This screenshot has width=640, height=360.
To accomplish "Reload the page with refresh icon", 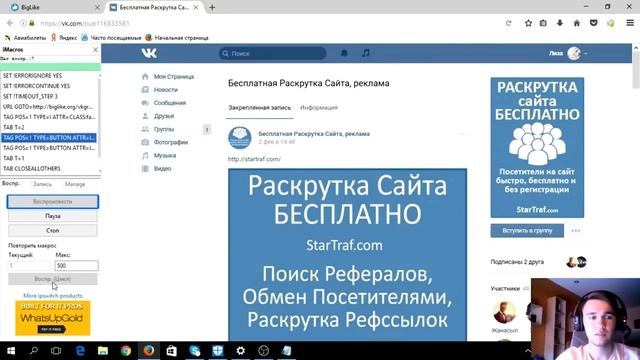I will 509,23.
